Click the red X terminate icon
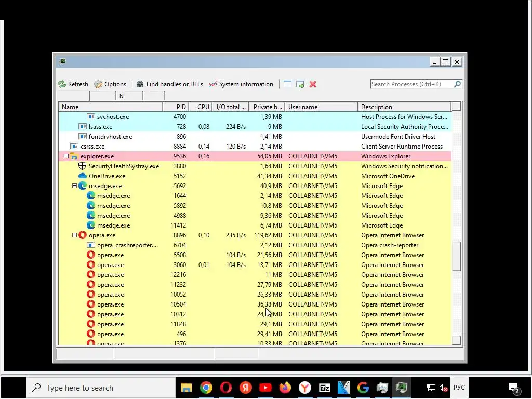This screenshot has height=399, width=532. tap(313, 84)
